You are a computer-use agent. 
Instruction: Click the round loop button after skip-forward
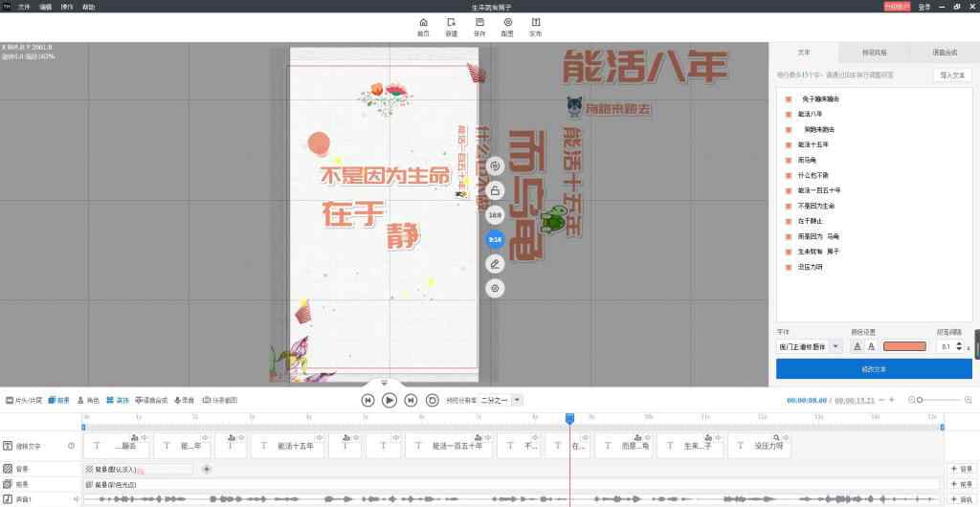(432, 400)
